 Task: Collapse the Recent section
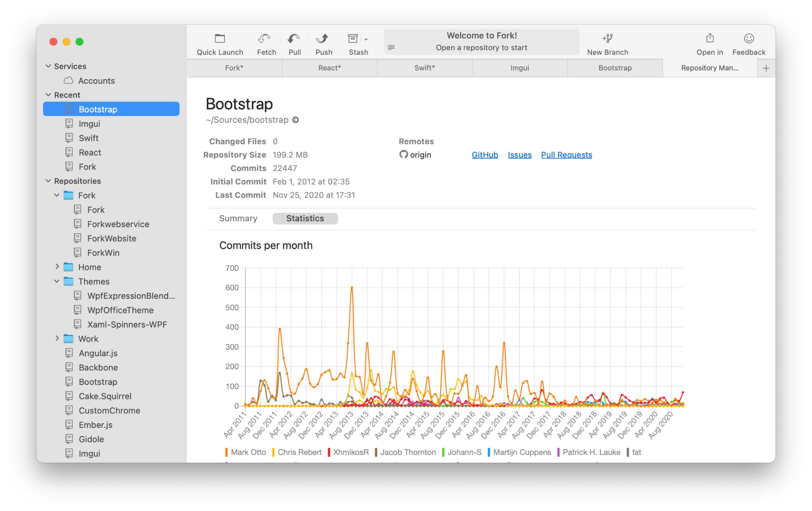click(48, 95)
